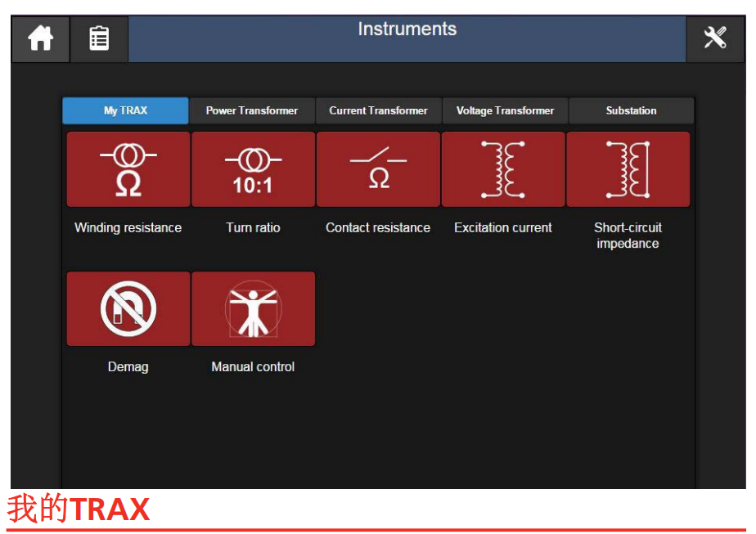The height and width of the screenshot is (534, 756).
Task: Select the Turn ratio test tool
Action: point(253,168)
